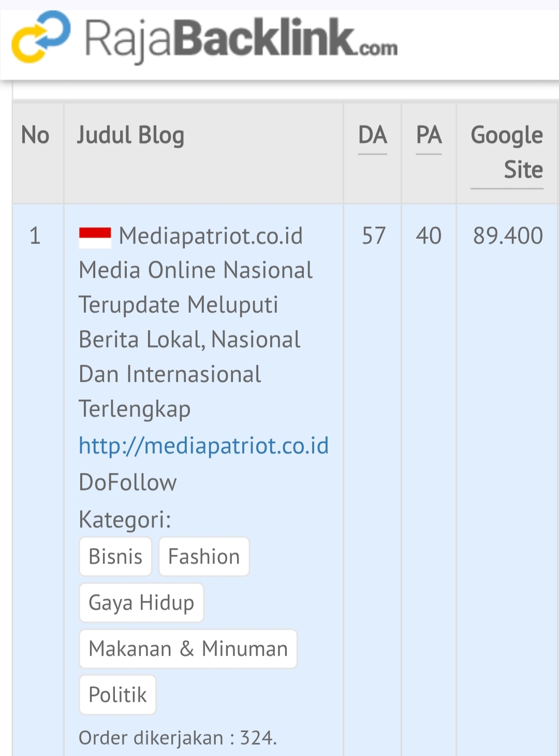Pick the Politik category tag
Screen dimensions: 559x756
(117, 695)
